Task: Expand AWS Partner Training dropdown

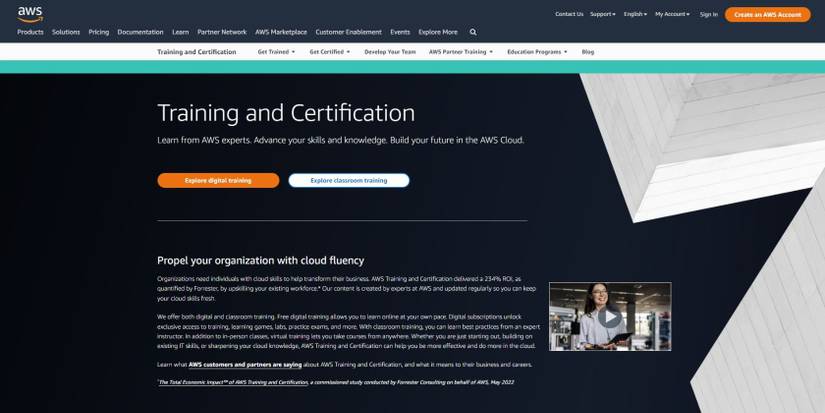Action: coord(460,52)
